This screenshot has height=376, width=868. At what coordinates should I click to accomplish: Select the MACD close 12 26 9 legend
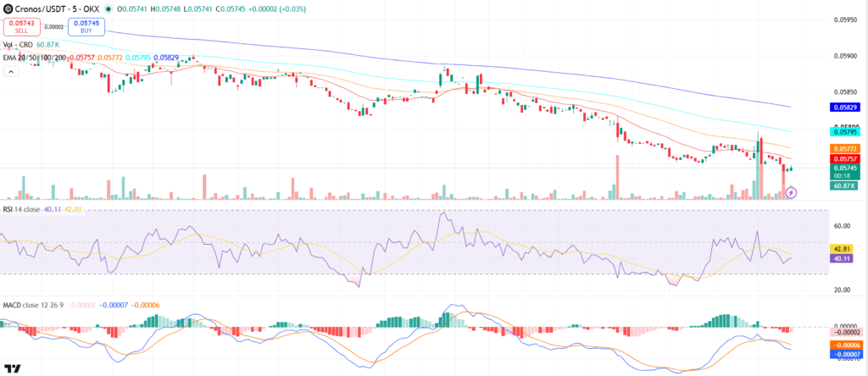pos(34,305)
